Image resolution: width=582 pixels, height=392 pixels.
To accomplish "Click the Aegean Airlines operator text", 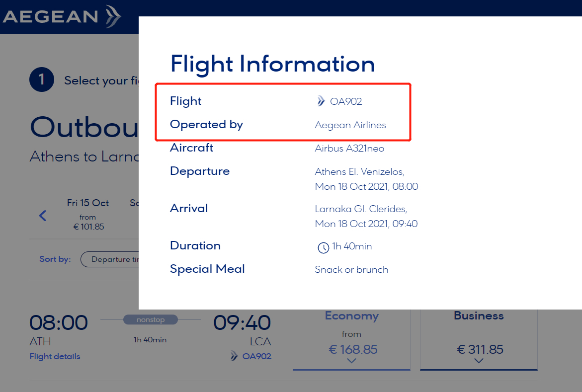I will point(350,125).
